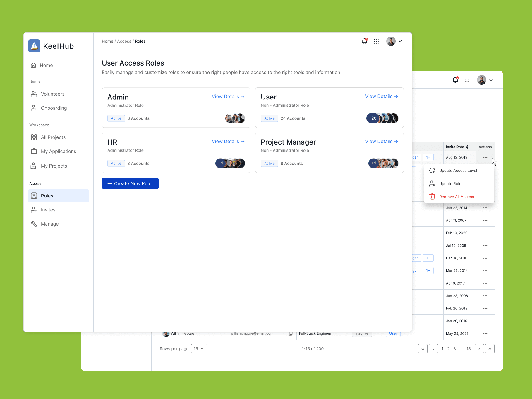
Task: Jump to first page of results
Action: coord(423,349)
